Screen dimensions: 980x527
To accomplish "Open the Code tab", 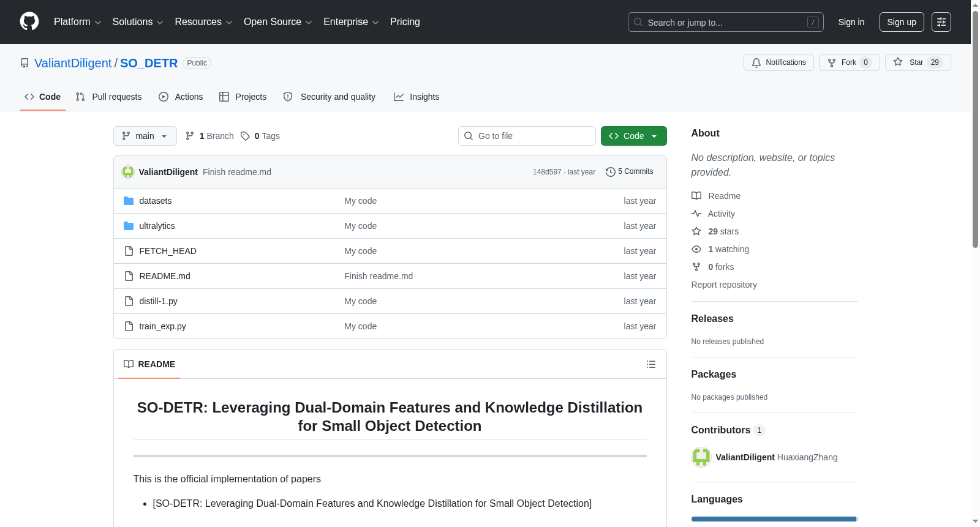I will 43,97.
